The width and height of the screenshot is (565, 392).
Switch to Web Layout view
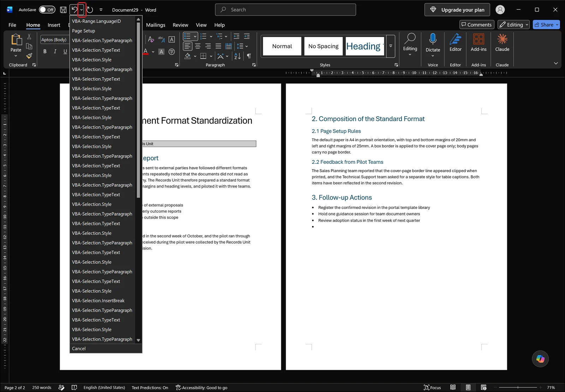pyautogui.click(x=483, y=387)
